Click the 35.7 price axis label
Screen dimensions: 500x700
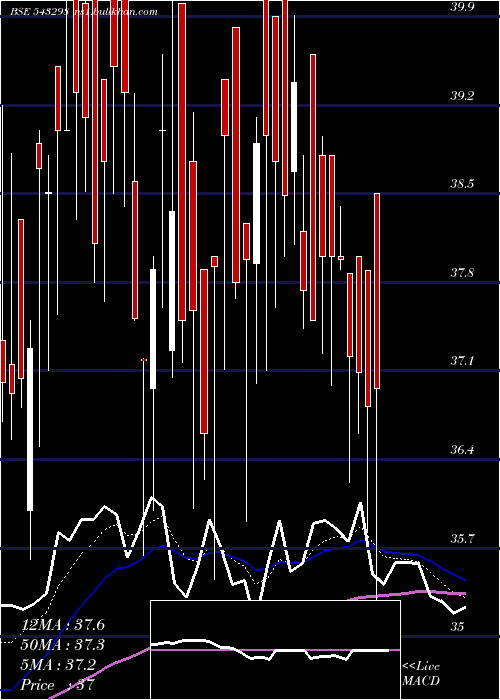[x=462, y=538]
